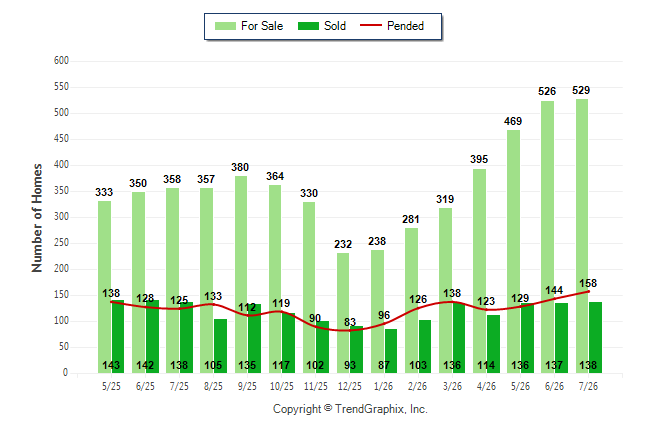
Task: Click the 6/26 For Sale bar labeled 526
Action: coord(548,237)
